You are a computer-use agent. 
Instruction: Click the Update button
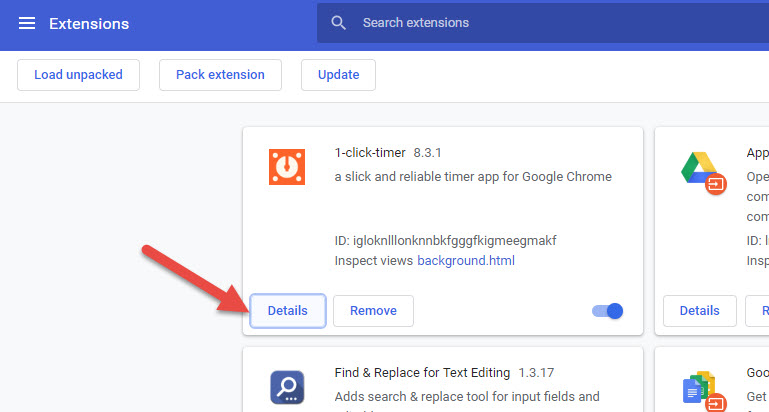tap(338, 75)
